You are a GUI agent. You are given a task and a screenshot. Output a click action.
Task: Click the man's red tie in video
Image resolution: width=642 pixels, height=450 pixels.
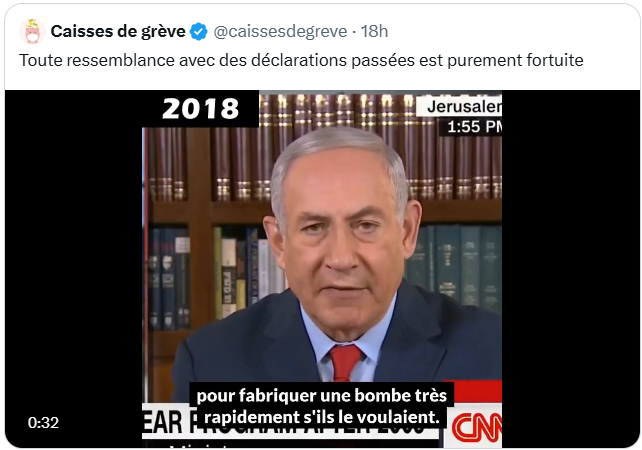(345, 362)
